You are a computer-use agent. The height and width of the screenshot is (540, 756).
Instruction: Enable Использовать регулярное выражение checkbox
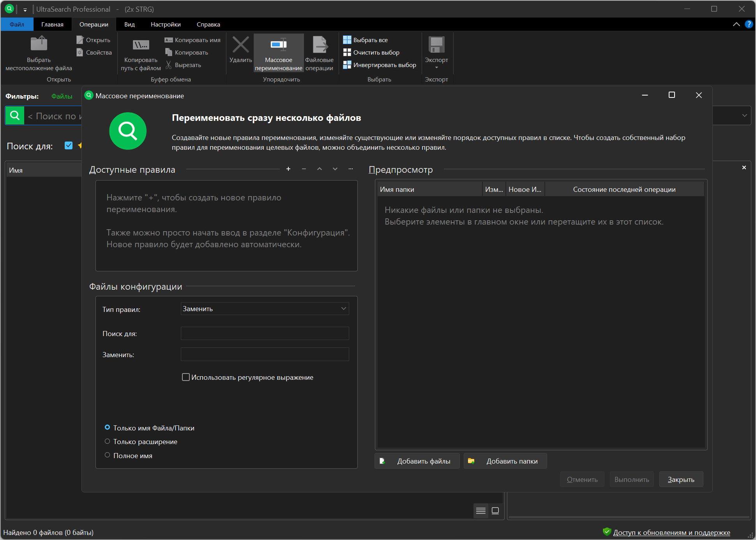pos(186,377)
